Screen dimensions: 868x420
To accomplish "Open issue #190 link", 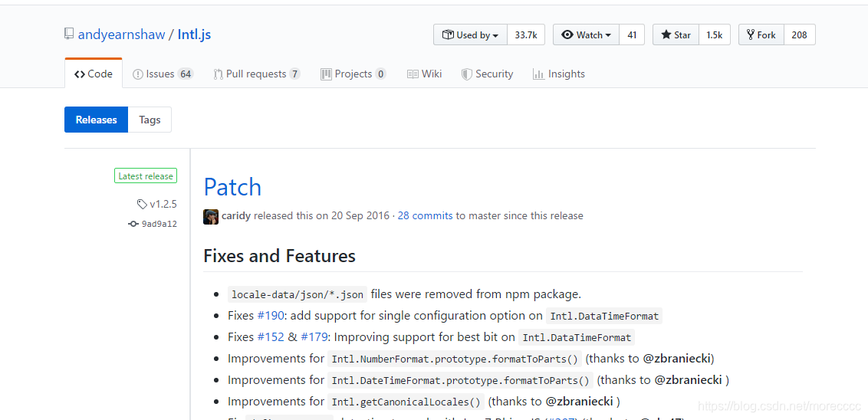I will (x=270, y=316).
